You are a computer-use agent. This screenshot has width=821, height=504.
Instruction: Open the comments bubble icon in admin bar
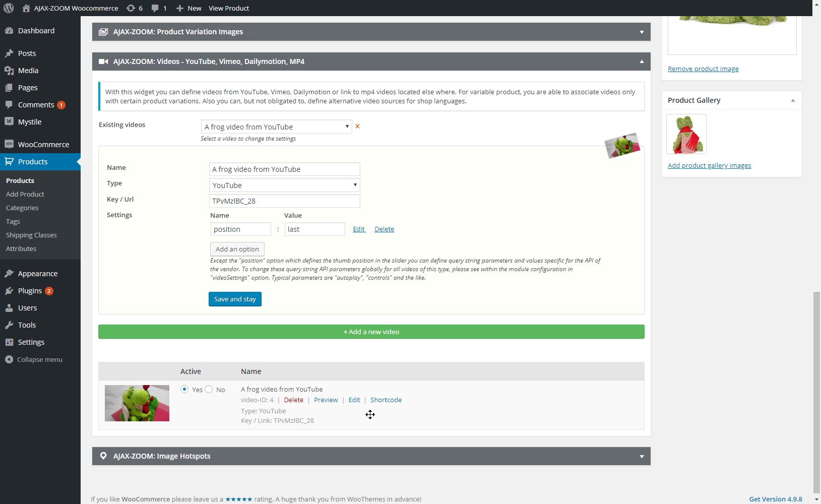coord(155,8)
